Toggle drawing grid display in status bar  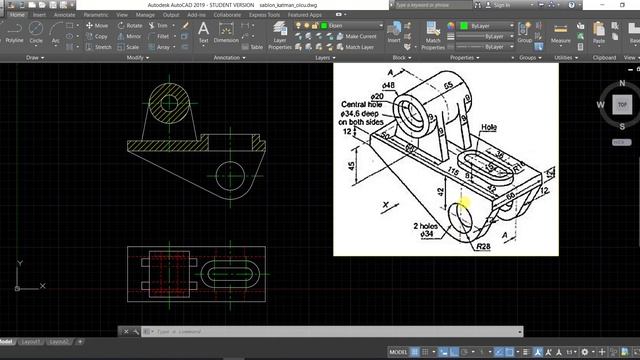pos(415,352)
